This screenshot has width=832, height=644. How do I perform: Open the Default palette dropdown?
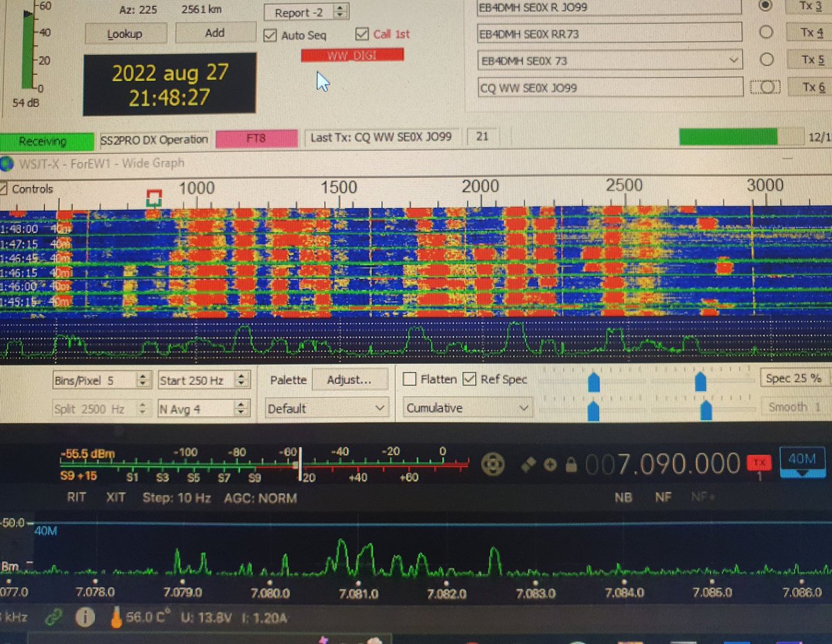[x=328, y=408]
